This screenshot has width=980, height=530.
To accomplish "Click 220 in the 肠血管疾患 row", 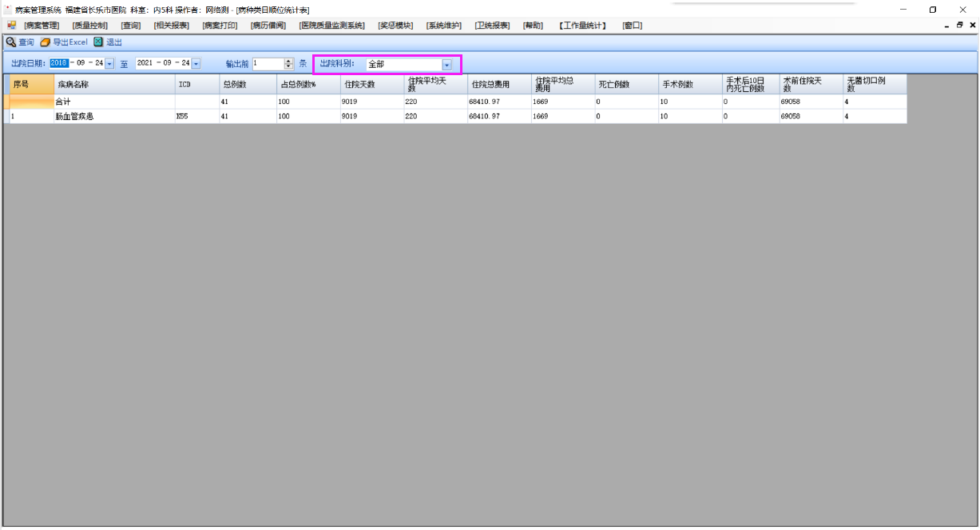I will click(x=436, y=116).
